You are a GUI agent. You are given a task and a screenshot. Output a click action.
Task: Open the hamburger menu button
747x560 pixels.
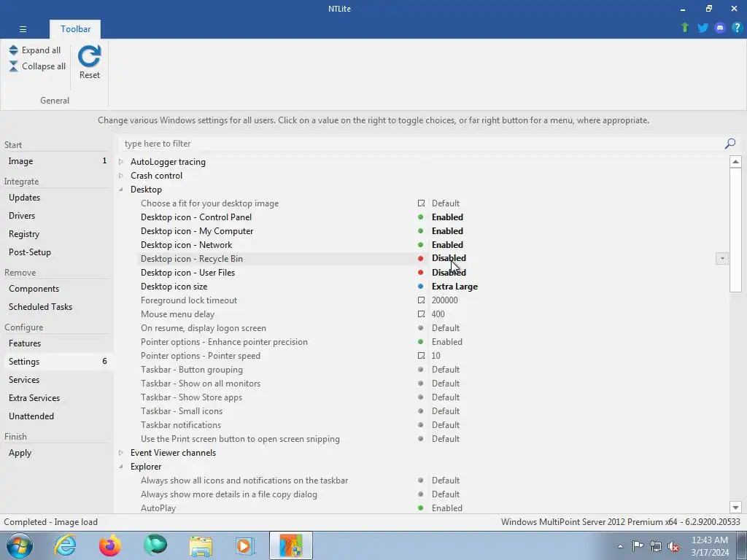(23, 29)
